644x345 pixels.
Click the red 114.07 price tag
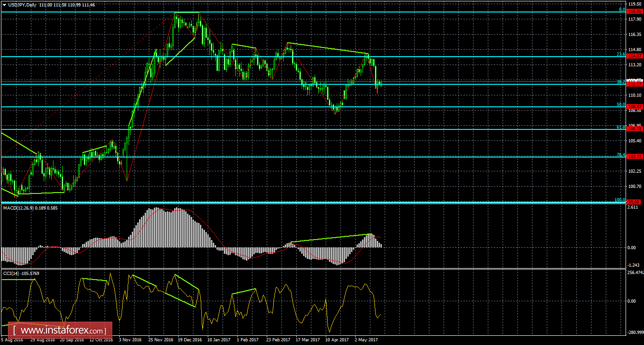[x=635, y=56]
